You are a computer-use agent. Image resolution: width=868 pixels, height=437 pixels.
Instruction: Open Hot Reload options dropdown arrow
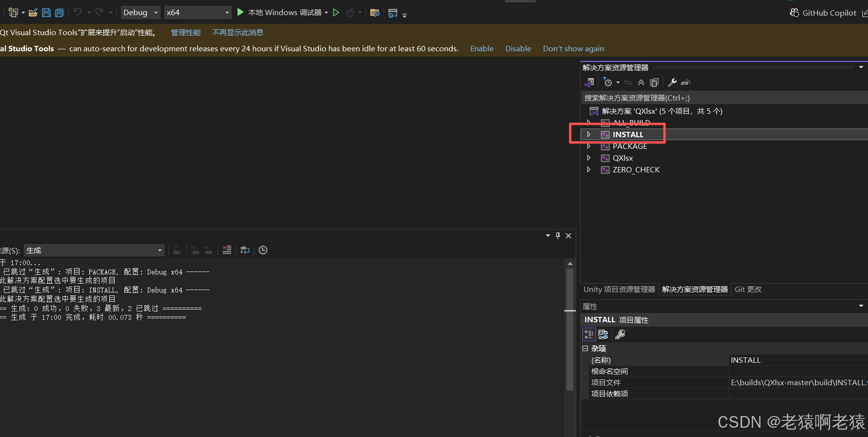tap(360, 13)
